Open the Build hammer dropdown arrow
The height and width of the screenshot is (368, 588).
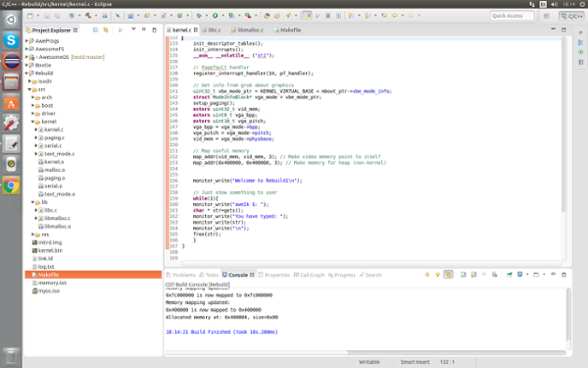click(x=96, y=16)
